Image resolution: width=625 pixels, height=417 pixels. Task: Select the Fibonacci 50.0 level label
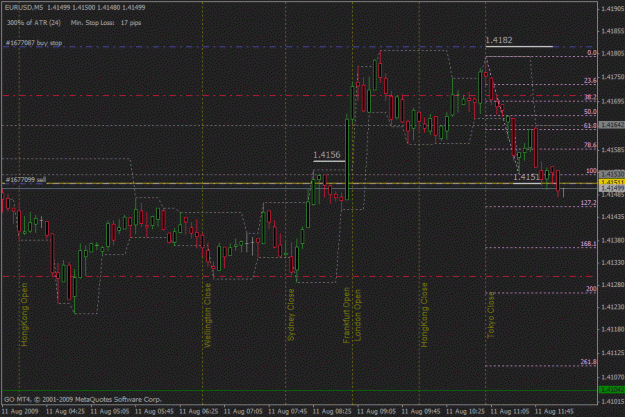click(590, 112)
